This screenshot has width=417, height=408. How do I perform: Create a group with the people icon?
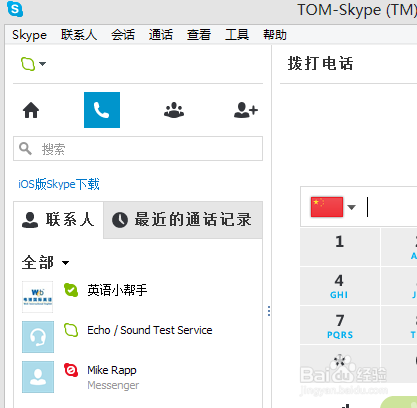click(x=174, y=110)
